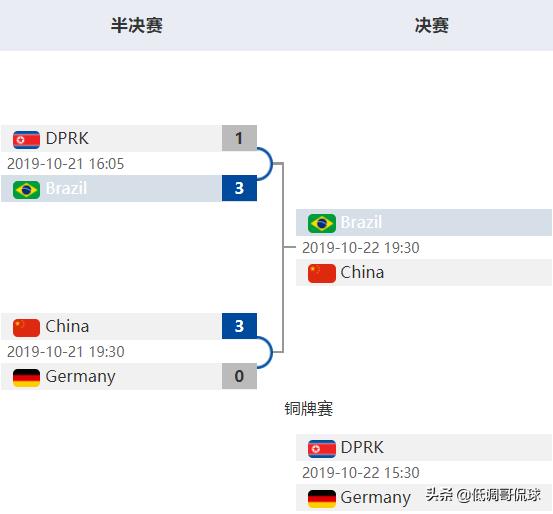Click the 铜牌赛 bronze match label

(x=309, y=409)
